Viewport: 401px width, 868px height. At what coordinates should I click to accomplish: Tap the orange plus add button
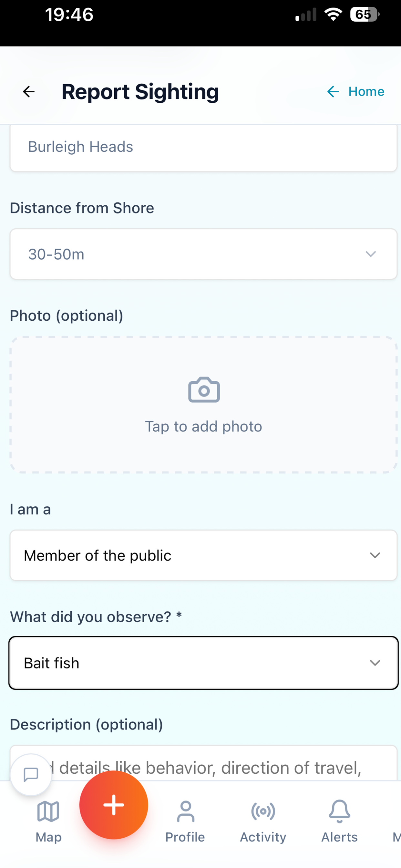114,805
